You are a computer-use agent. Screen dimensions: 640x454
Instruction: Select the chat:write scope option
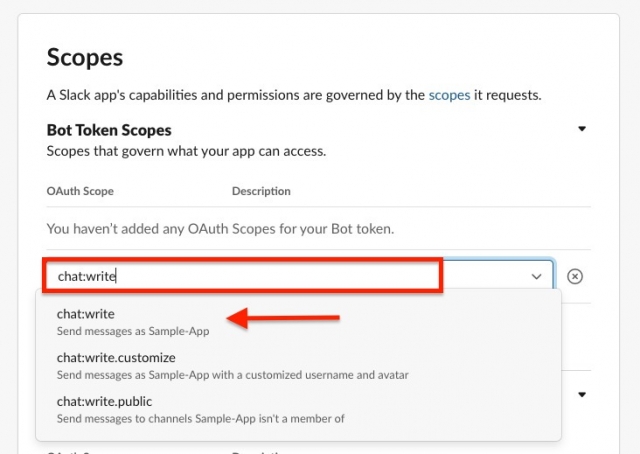(298, 322)
